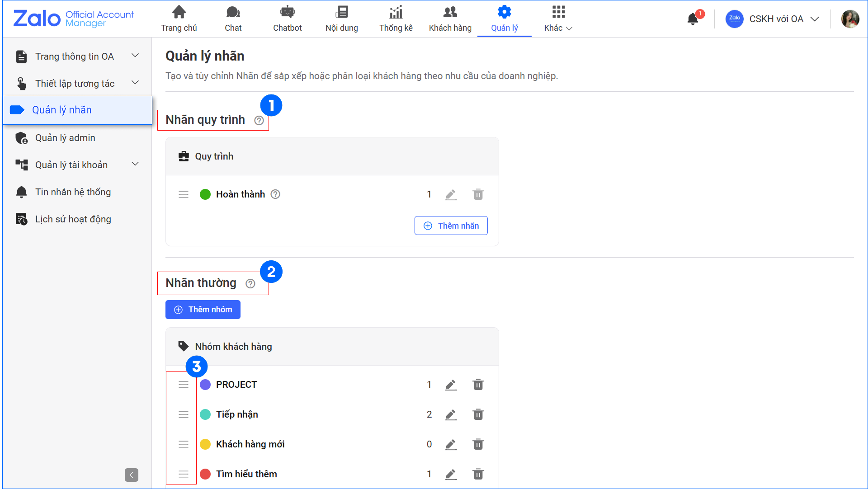Edit the Tìm hiểu thêm label
This screenshot has width=868, height=489.
click(x=451, y=474)
